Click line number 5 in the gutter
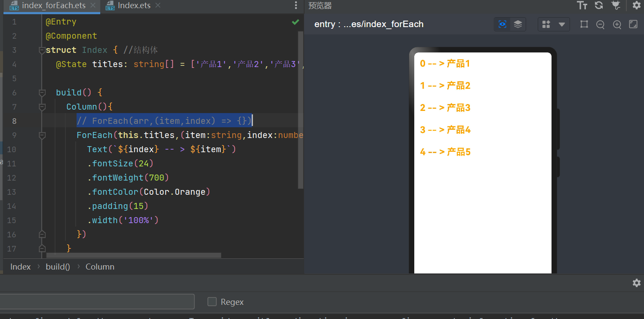The height and width of the screenshot is (319, 644). point(14,79)
